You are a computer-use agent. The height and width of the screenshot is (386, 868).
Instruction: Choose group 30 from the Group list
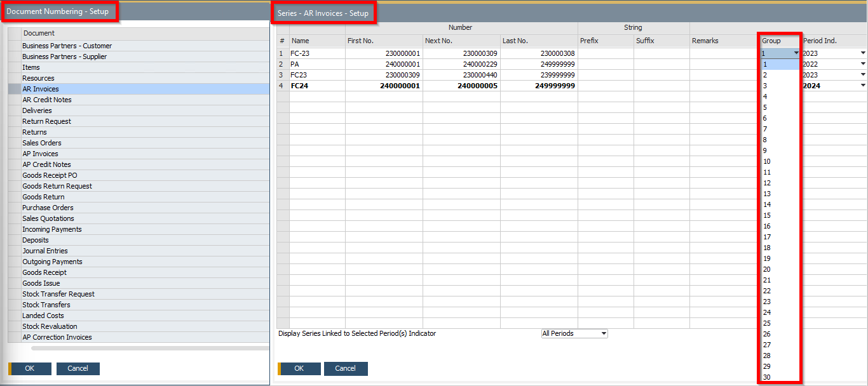pos(767,377)
